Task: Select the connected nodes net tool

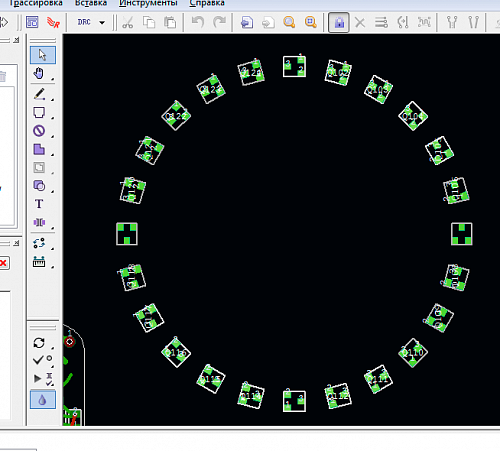Action: click(x=39, y=243)
